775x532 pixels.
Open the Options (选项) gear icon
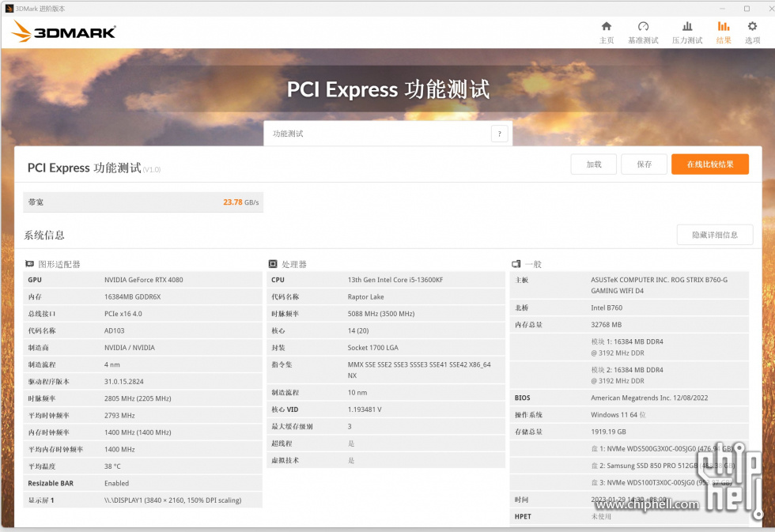[752, 26]
